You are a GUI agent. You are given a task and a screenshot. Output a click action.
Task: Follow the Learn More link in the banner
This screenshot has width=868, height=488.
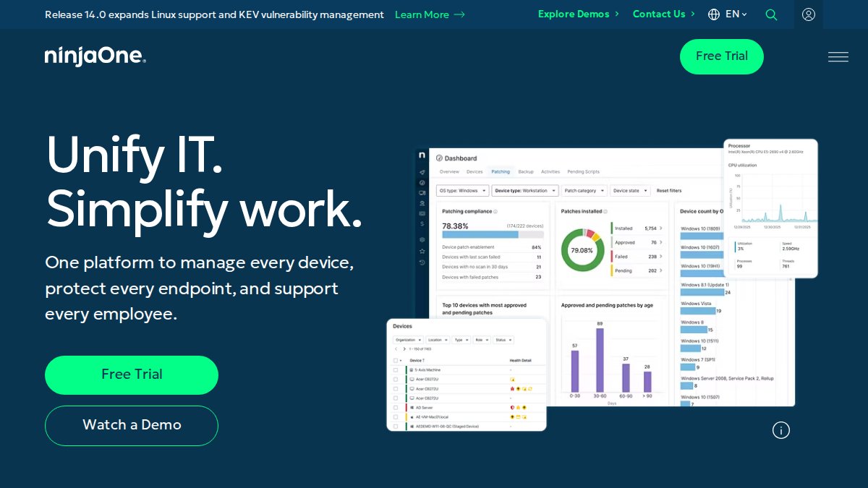(x=422, y=14)
